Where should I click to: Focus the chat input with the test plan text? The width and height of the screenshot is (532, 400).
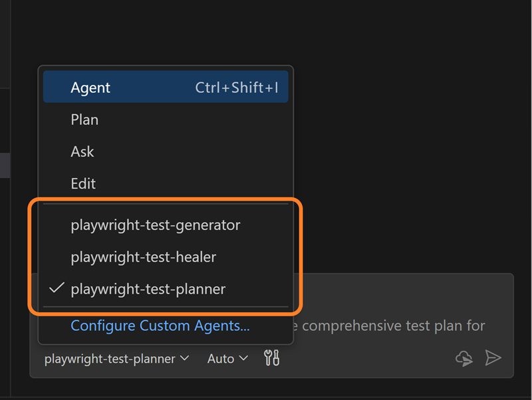399,326
